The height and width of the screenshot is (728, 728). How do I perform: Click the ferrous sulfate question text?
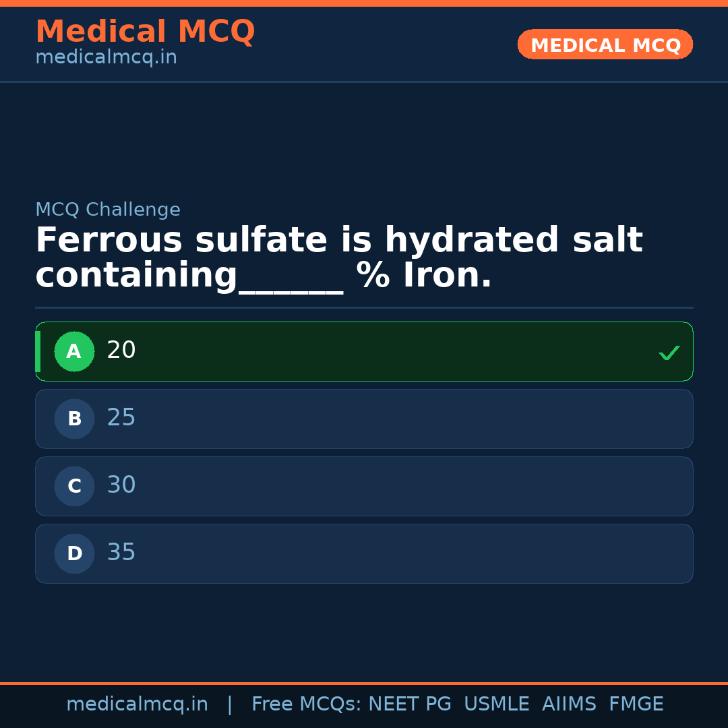tap(338, 258)
